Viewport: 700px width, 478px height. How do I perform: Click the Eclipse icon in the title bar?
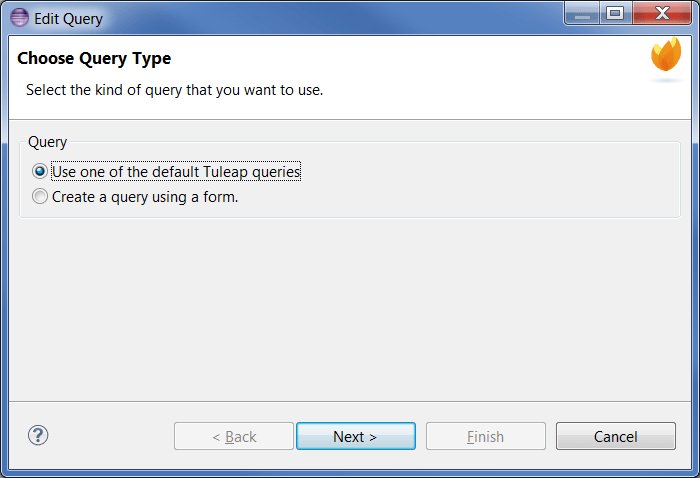(19, 18)
